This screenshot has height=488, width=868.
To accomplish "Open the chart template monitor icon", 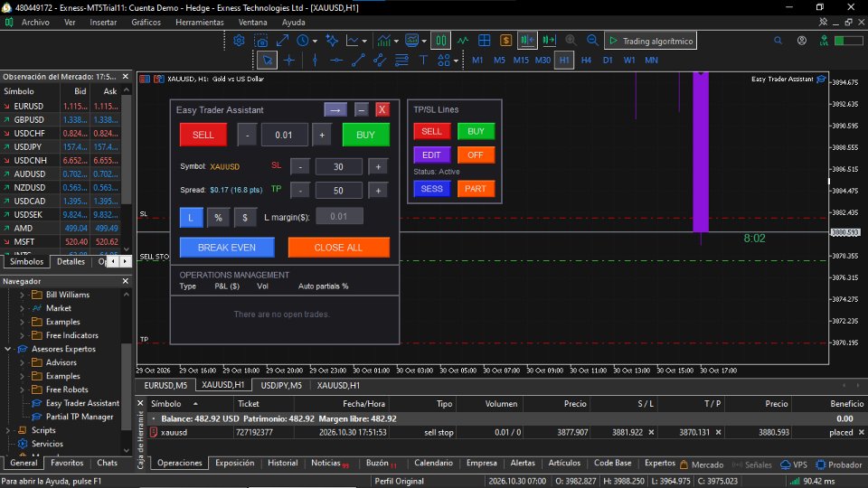I will pyautogui.click(x=412, y=41).
